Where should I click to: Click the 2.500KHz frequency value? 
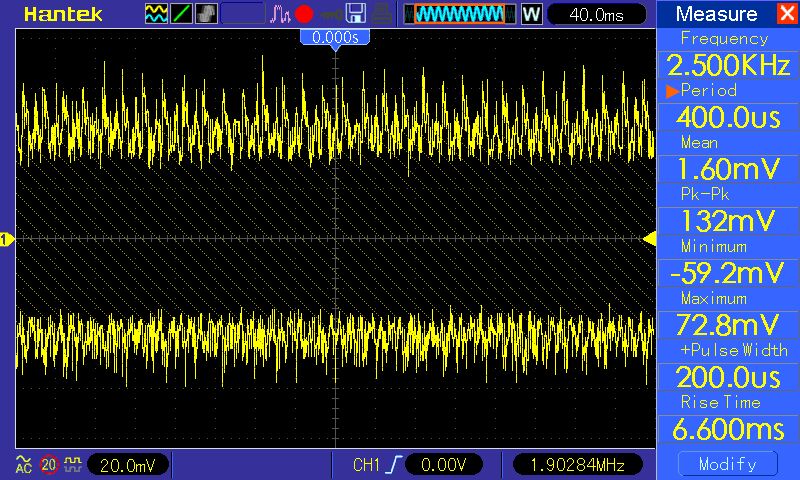(x=728, y=65)
